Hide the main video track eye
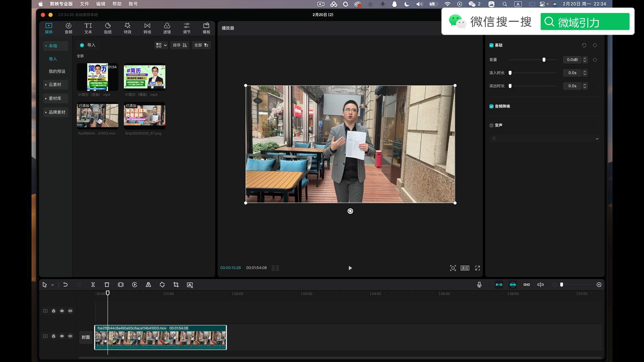Screen dimensions: 644x362 pos(62,336)
